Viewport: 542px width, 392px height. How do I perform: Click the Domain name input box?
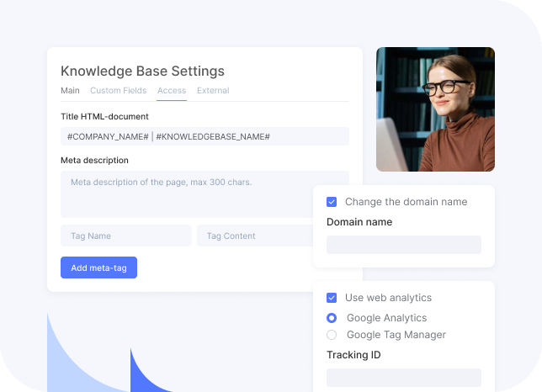403,245
